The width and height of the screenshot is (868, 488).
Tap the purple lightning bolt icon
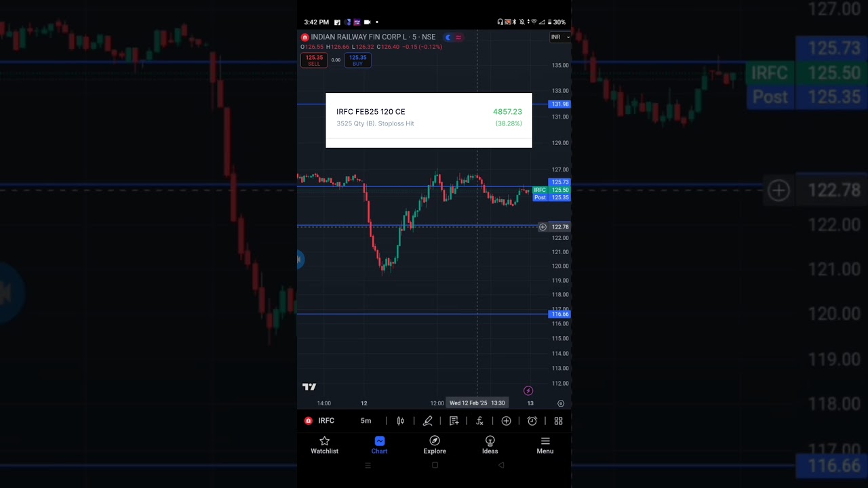coord(528,390)
